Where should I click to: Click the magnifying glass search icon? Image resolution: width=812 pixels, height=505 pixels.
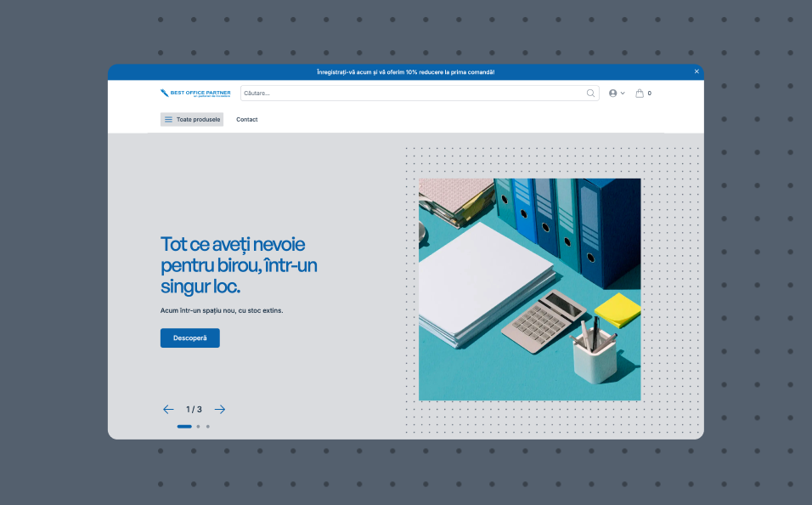[x=590, y=94]
